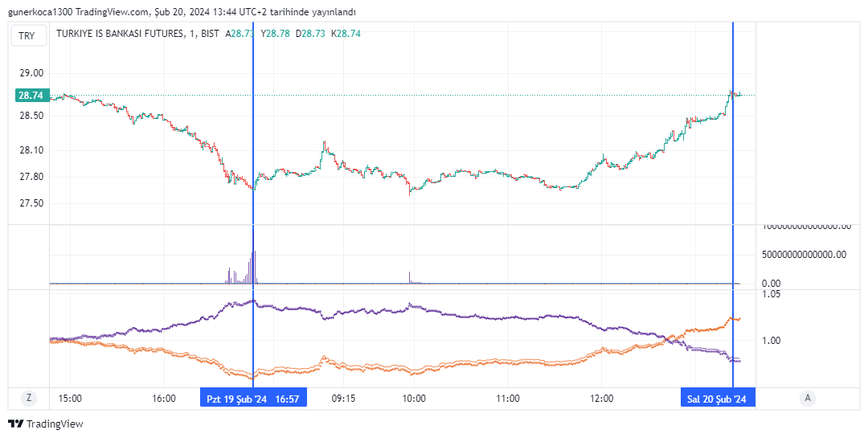The width and height of the screenshot is (868, 438).
Task: Click the K28.74 close value in legend
Action: [346, 34]
